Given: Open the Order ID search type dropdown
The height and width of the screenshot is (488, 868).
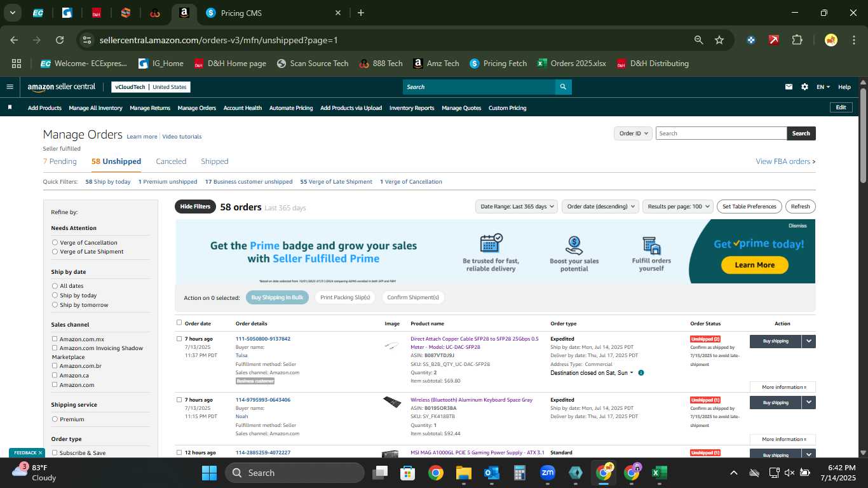Looking at the screenshot, I should pyautogui.click(x=634, y=133).
